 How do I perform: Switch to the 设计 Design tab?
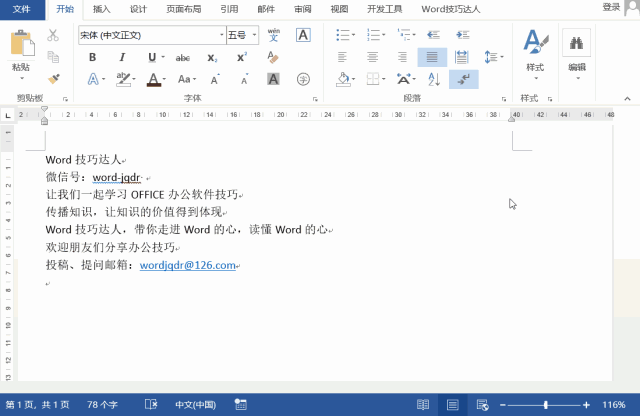[x=138, y=9]
